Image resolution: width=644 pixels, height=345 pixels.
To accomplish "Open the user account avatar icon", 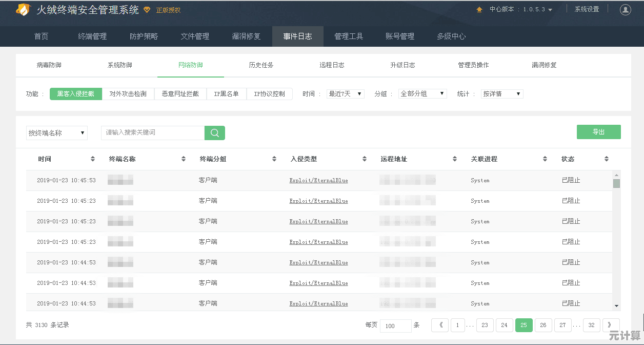I will [625, 9].
